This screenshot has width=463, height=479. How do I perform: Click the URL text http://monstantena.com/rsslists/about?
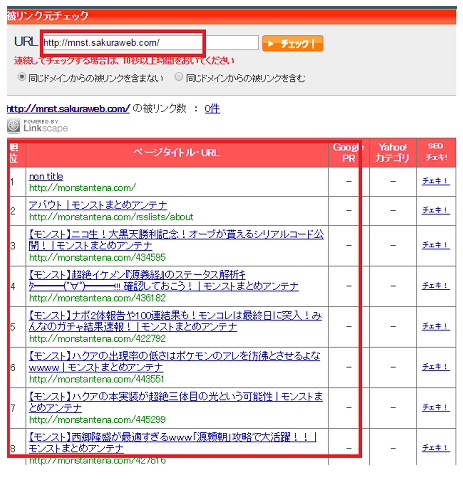coord(111,217)
